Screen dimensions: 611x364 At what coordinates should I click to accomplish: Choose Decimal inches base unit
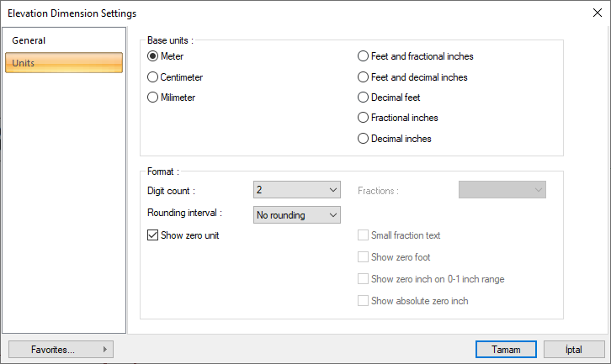[x=364, y=139]
